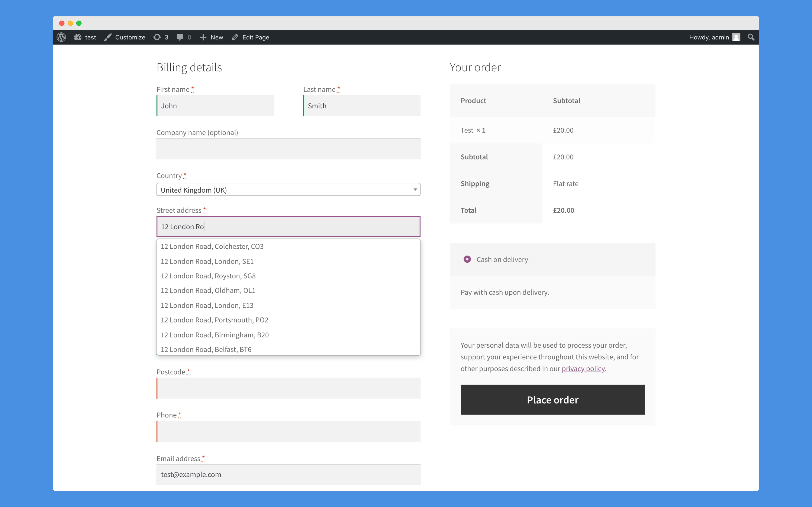812x507 pixels.
Task: Open the test site dashboard icon
Action: coord(78,37)
